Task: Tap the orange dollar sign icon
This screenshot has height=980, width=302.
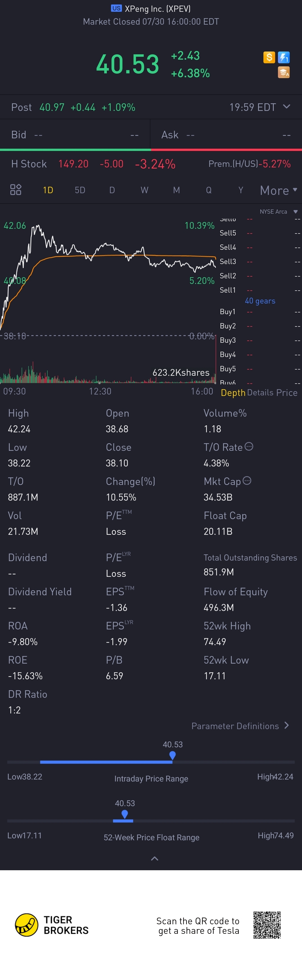Action: (269, 57)
